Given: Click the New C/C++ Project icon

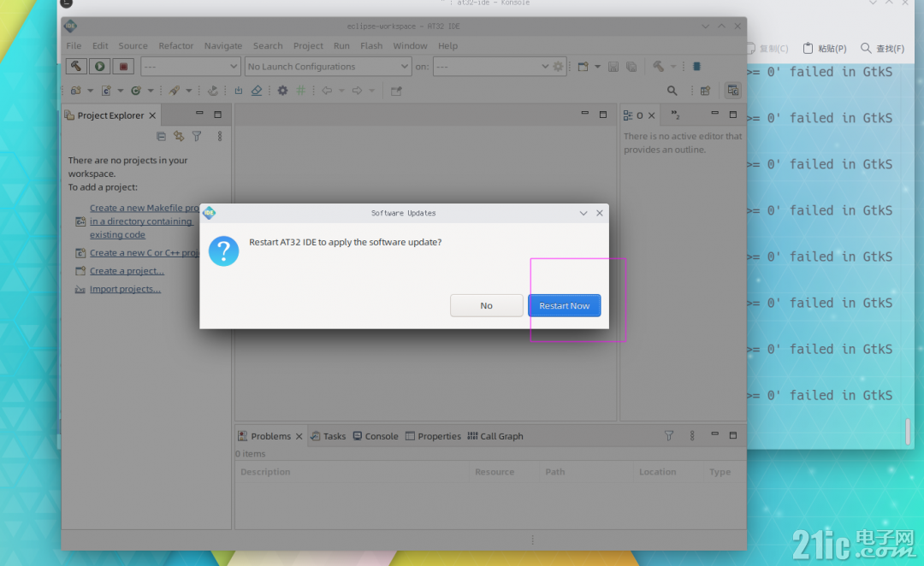Looking at the screenshot, I should pyautogui.click(x=76, y=91).
